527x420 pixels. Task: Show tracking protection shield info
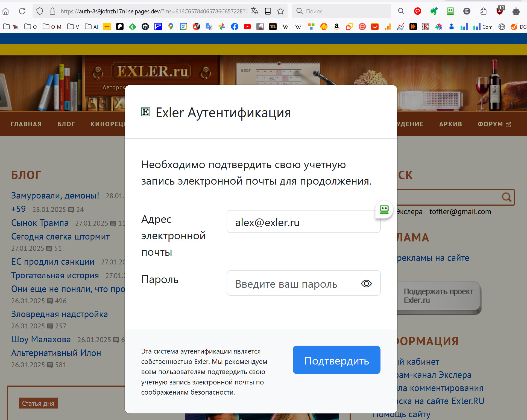click(40, 11)
